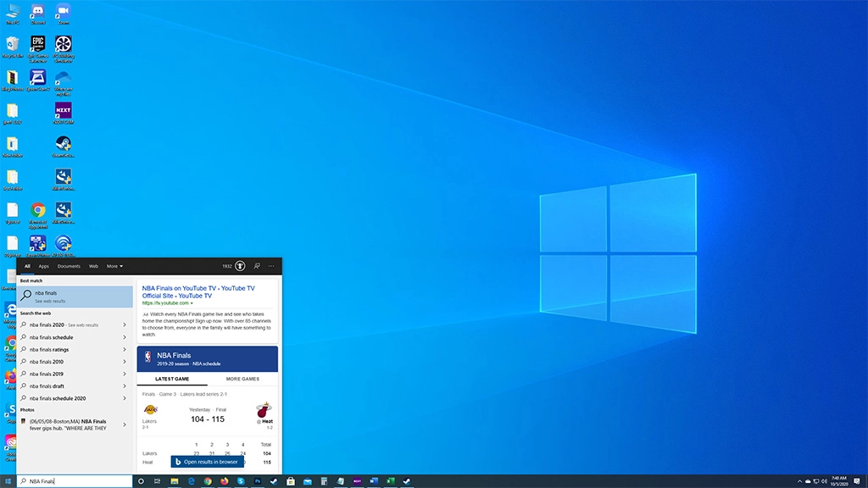Select the OneDrive cloud desktop shortcut
Image resolution: width=868 pixels, height=488 pixels.
(x=63, y=83)
